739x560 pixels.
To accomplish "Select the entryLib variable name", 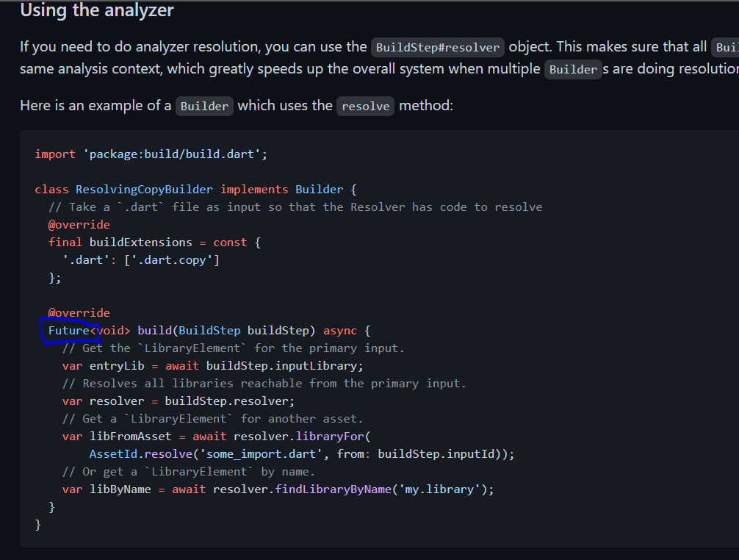I will [117, 365].
